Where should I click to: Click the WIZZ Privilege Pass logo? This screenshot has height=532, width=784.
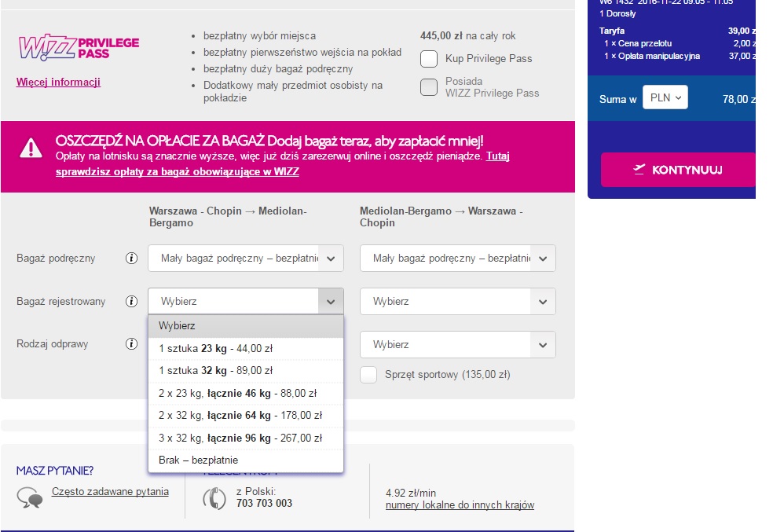(79, 47)
